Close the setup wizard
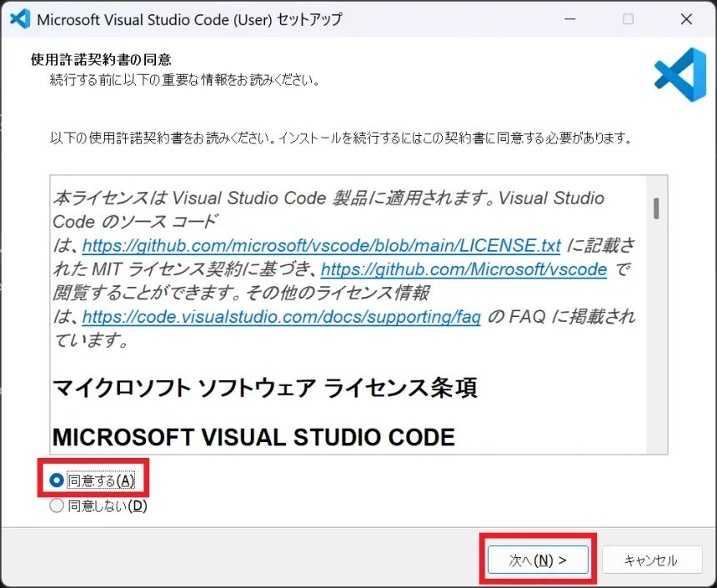The image size is (717, 588). tap(686, 18)
